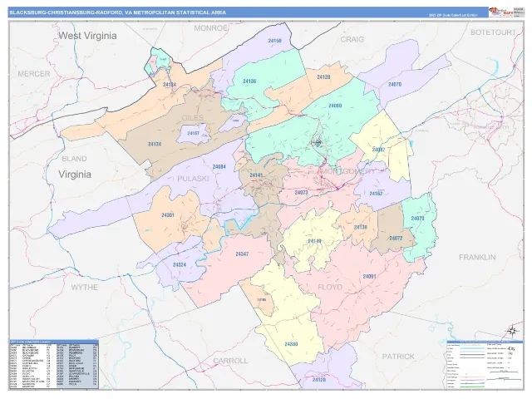
Task: Click the MONROE county label
Action: [210, 28]
